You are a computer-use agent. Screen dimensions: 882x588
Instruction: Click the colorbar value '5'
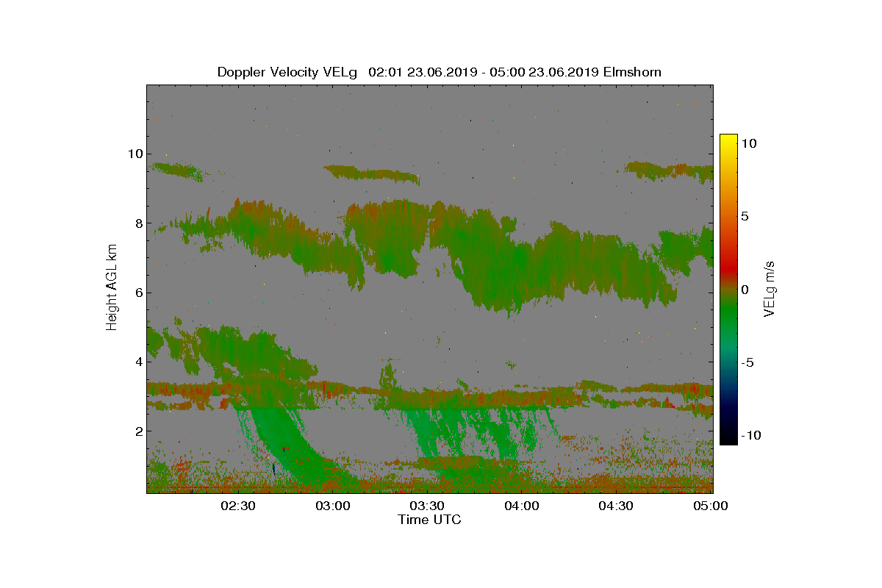tap(745, 216)
